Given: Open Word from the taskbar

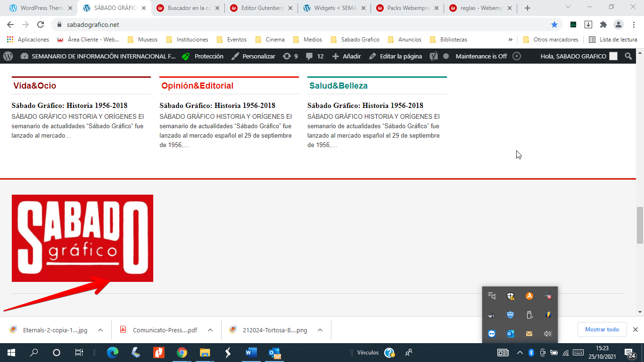Looking at the screenshot, I should point(251,353).
